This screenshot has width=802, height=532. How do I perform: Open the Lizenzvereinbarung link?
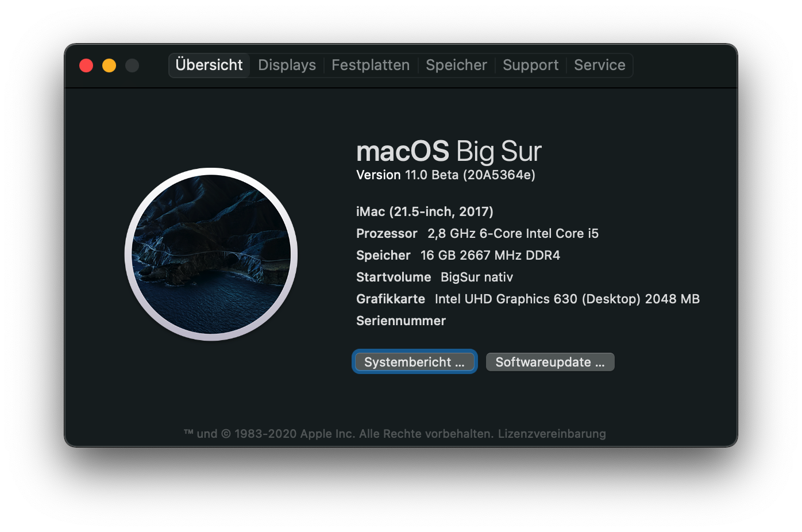point(552,434)
